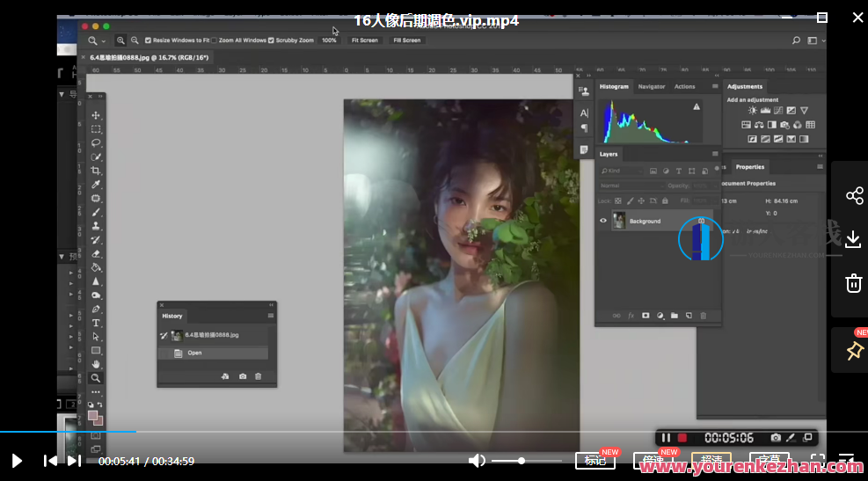Click the trash icon in Layers panel
Image resolution: width=868 pixels, height=481 pixels.
click(703, 315)
